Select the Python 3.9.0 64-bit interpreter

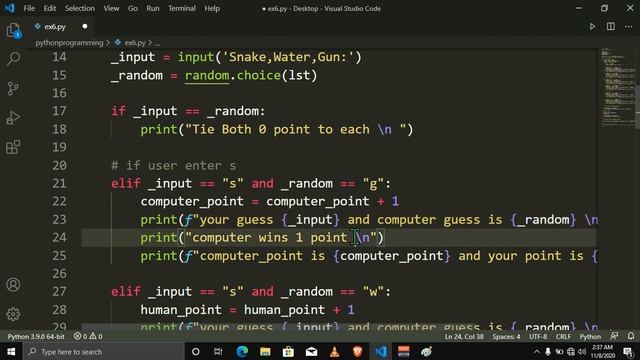coord(36,336)
